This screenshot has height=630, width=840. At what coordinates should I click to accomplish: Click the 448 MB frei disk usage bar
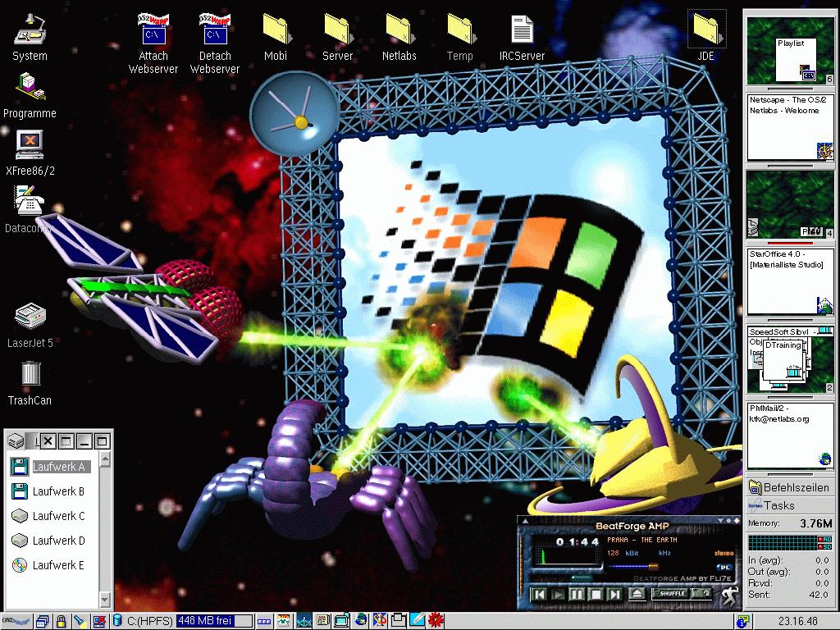pos(214,621)
